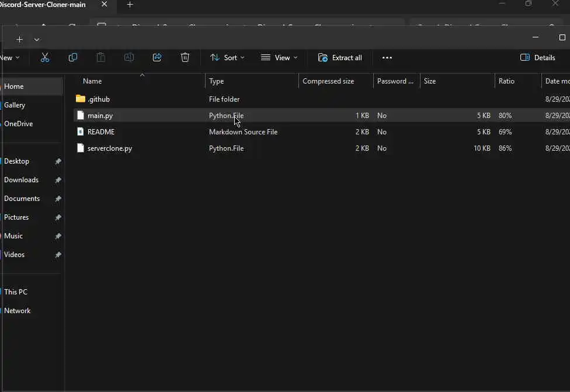Select the .github file name
The image size is (570, 392).
point(99,99)
